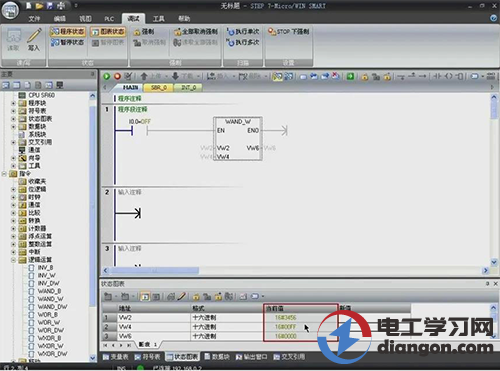Click the force lock icon in status chart toolbar

(x=196, y=296)
